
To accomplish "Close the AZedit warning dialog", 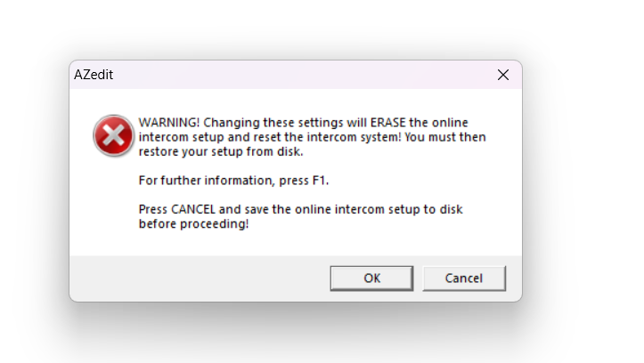I will tap(502, 75).
